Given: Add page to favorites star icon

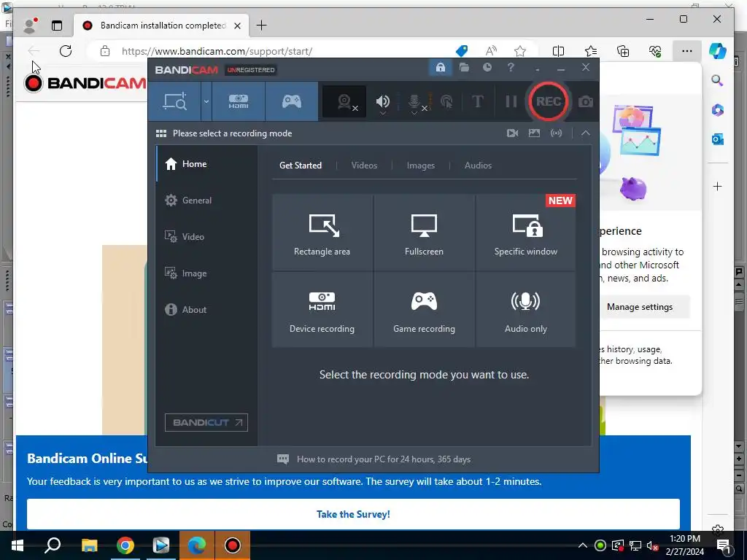Looking at the screenshot, I should (x=519, y=51).
